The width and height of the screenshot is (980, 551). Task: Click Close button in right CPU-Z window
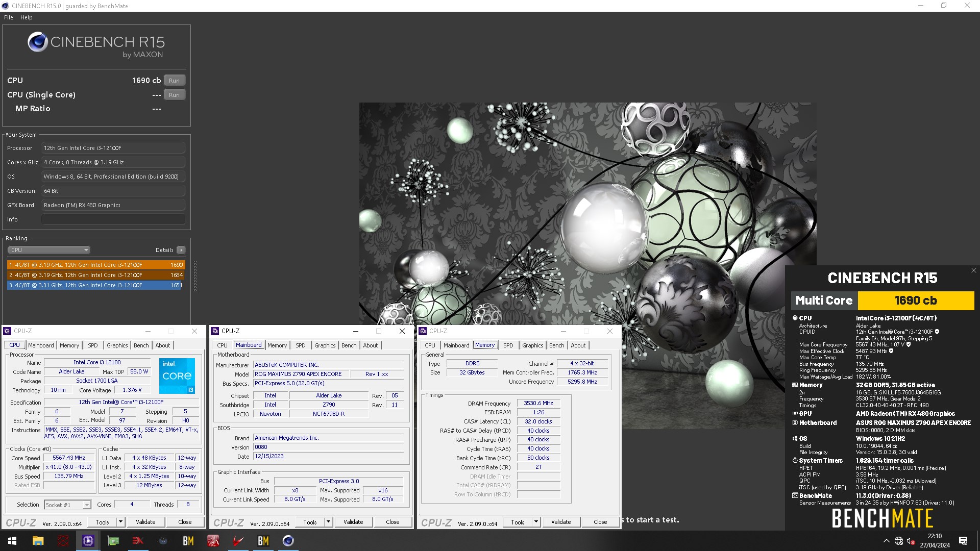tap(600, 522)
